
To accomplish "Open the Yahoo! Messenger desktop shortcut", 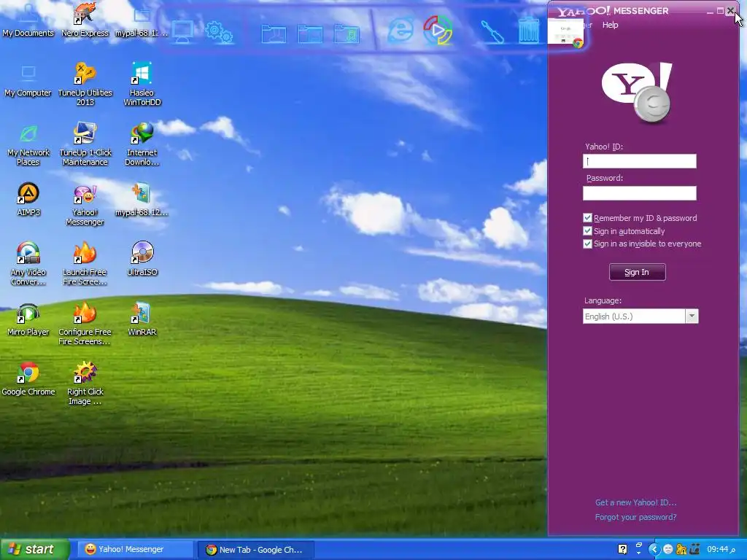I will [85, 205].
